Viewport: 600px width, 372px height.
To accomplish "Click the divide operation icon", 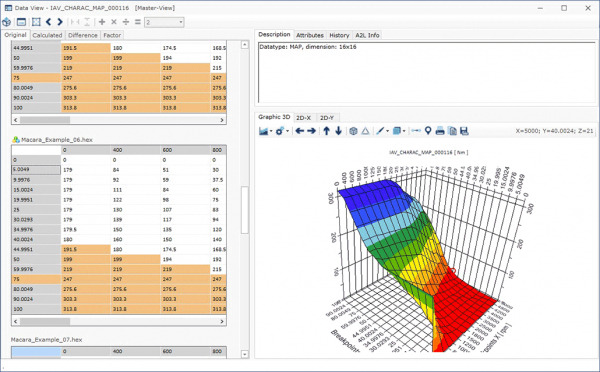I will pyautogui.click(x=126, y=22).
